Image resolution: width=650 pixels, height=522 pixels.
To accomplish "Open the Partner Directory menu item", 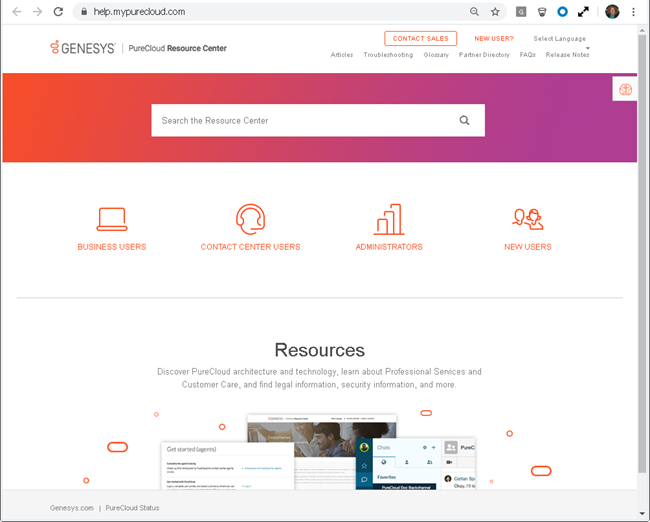I will [484, 55].
